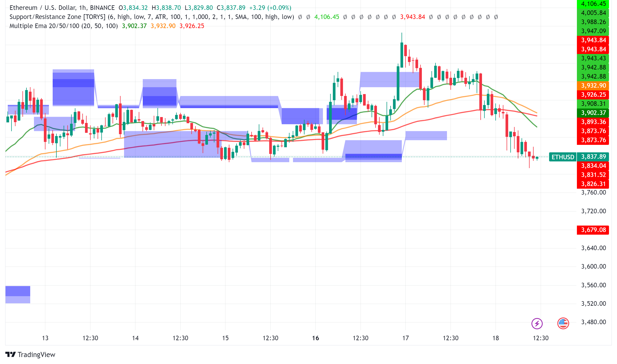
Task: Click the low price L3,829.80 in header
Action: (x=199, y=8)
